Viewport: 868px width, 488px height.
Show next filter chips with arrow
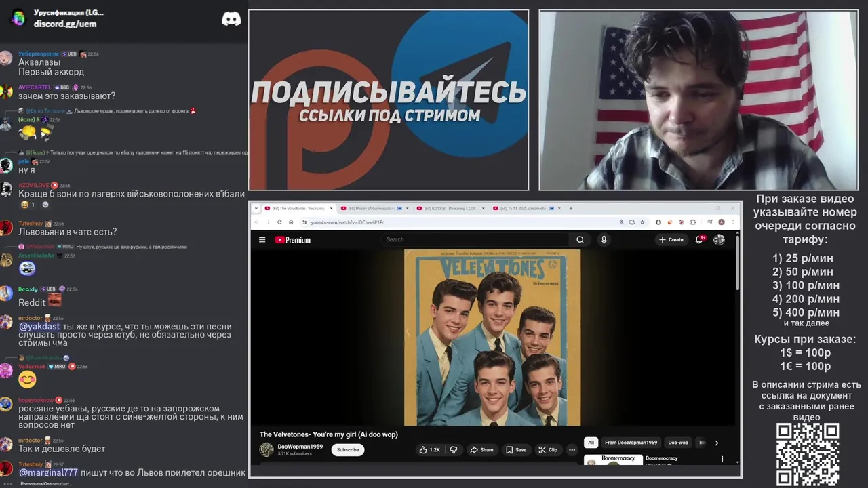click(716, 443)
